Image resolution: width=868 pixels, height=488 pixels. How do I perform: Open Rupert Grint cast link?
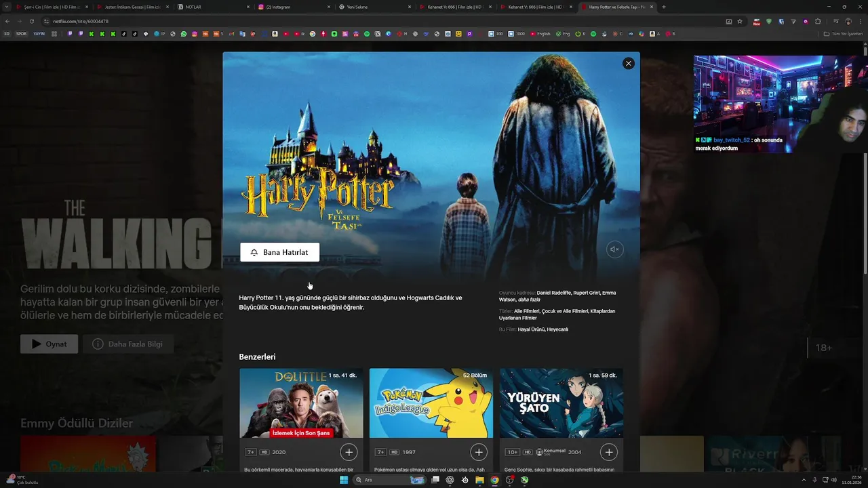pyautogui.click(x=587, y=293)
